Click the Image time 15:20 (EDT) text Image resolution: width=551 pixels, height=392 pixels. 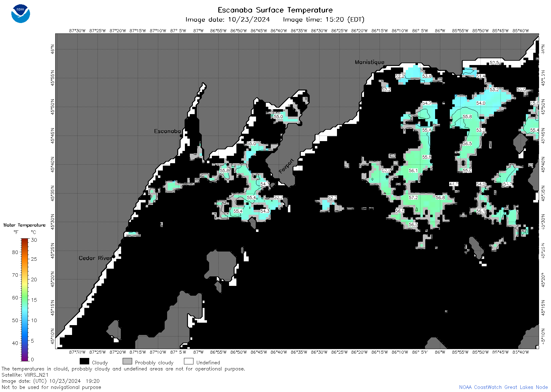click(323, 20)
